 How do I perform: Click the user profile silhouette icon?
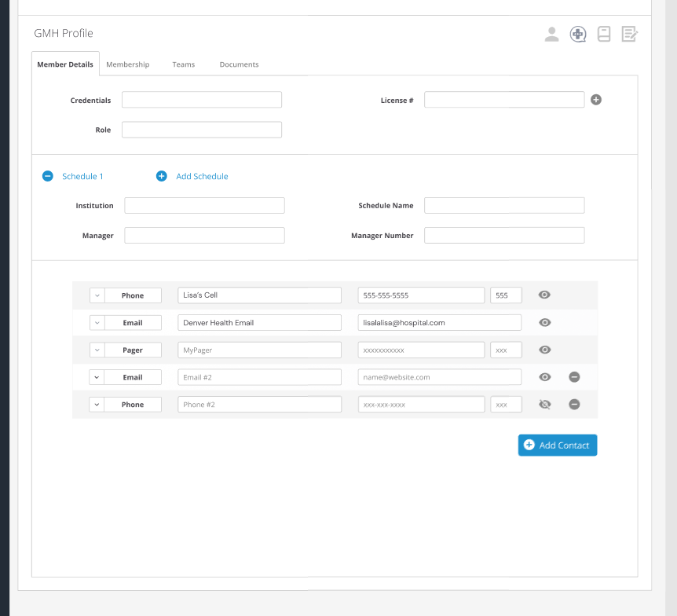pyautogui.click(x=552, y=34)
